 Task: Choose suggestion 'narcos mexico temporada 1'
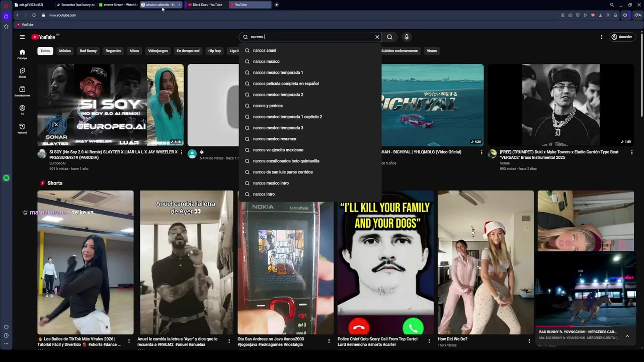point(310,72)
